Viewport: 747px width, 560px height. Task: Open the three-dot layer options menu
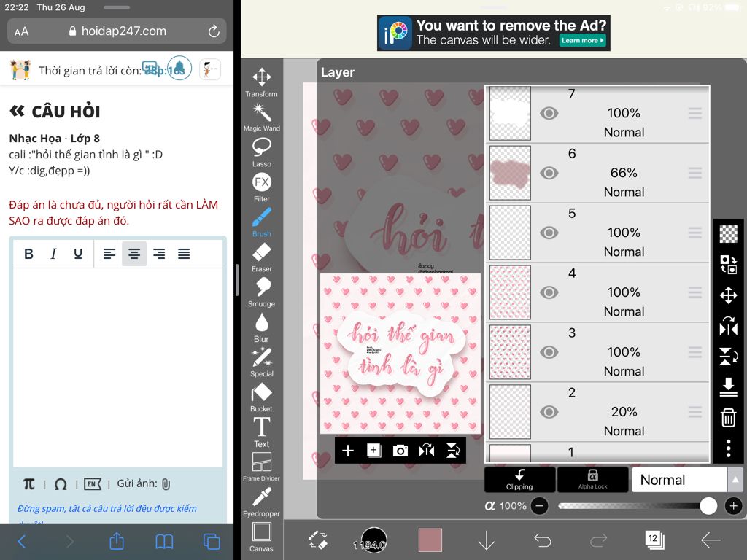point(729,448)
